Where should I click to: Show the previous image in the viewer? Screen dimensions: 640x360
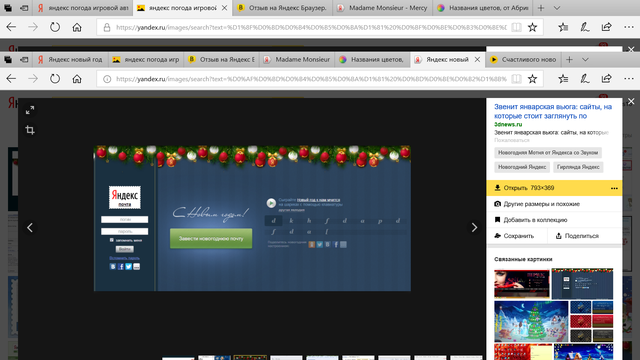30,227
